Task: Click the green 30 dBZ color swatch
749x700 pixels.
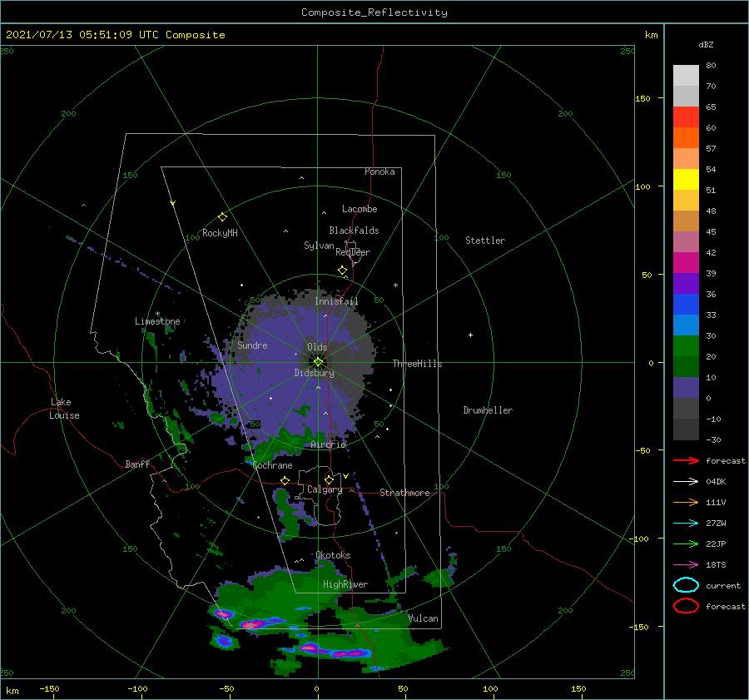Action: [686, 346]
